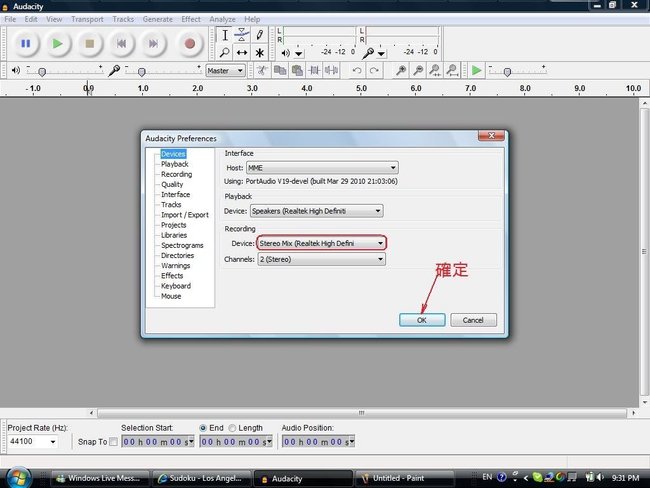Enable the Snap To checkbox
The width and height of the screenshot is (650, 488).
[x=113, y=442]
